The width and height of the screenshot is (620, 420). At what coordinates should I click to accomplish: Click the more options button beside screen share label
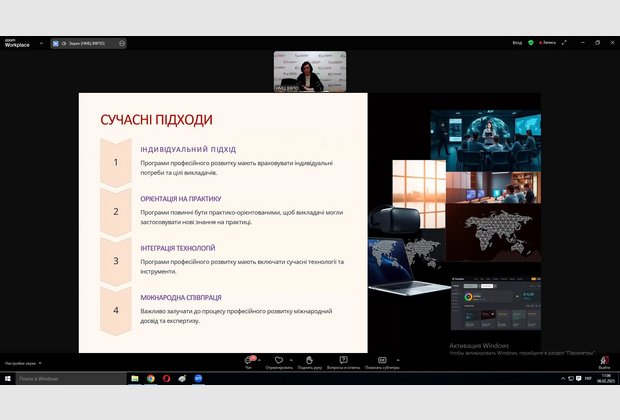(122, 43)
